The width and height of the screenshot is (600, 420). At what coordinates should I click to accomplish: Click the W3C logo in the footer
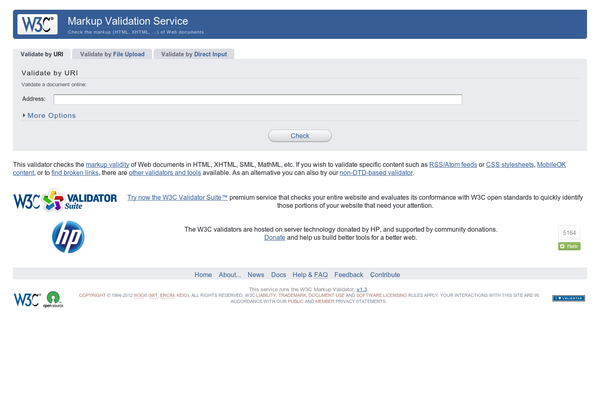click(27, 300)
